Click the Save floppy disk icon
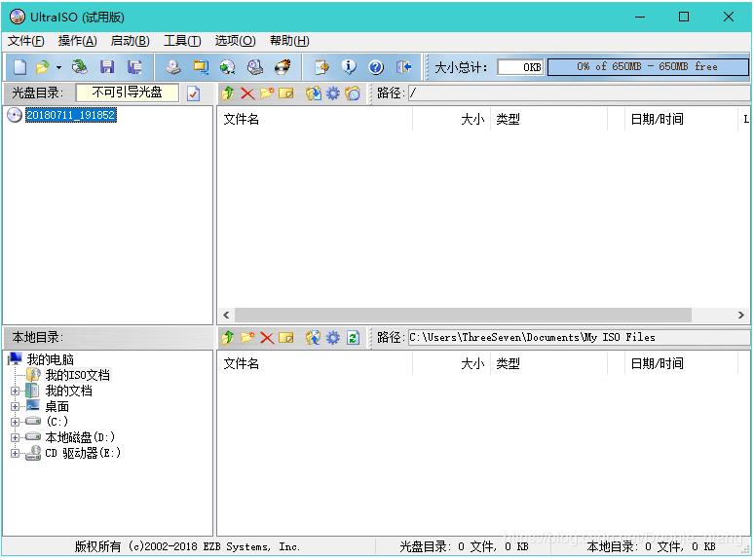Screen dimensions: 754x560 107,67
